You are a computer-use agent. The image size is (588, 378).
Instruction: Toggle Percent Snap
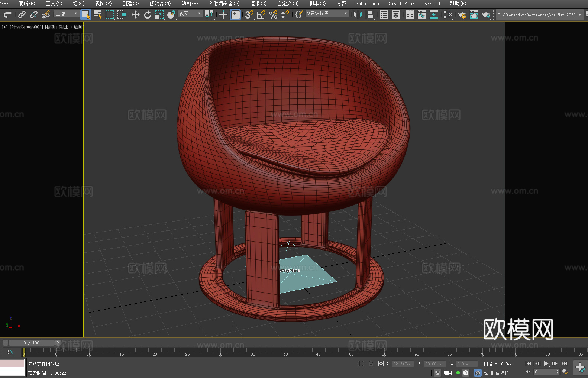(273, 14)
